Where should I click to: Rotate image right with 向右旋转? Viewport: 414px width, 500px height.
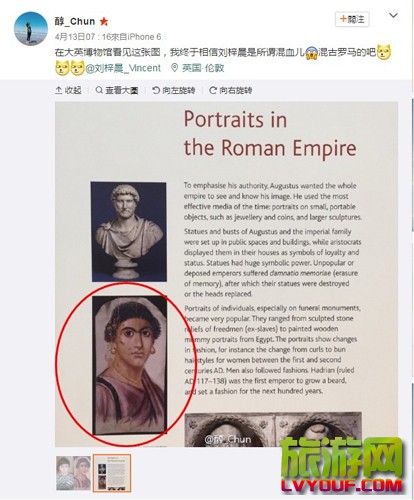pyautogui.click(x=231, y=90)
